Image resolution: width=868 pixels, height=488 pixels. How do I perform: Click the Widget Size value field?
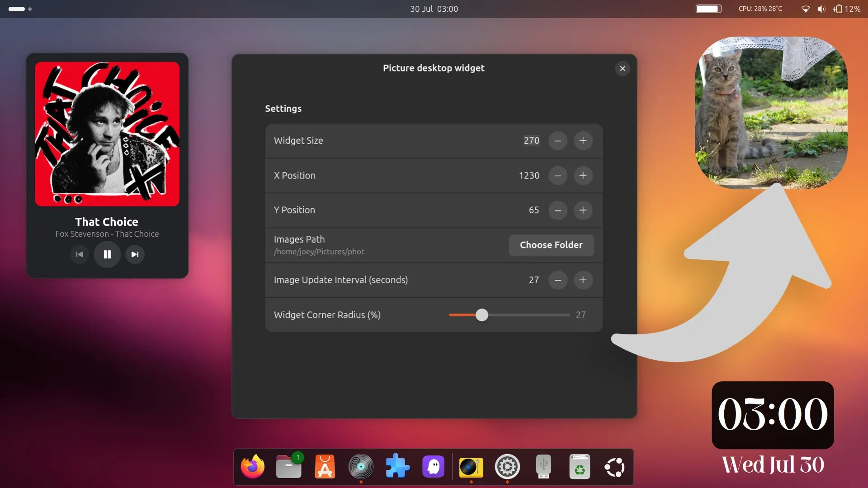point(531,141)
